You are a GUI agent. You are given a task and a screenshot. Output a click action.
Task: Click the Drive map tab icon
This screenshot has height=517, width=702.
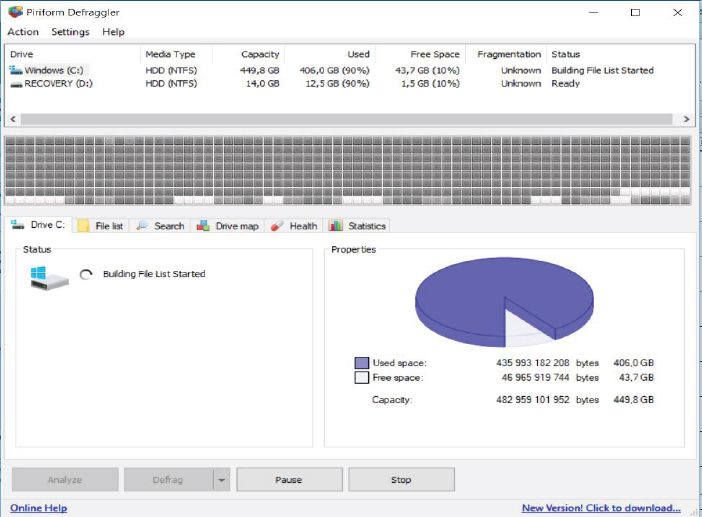coord(203,226)
